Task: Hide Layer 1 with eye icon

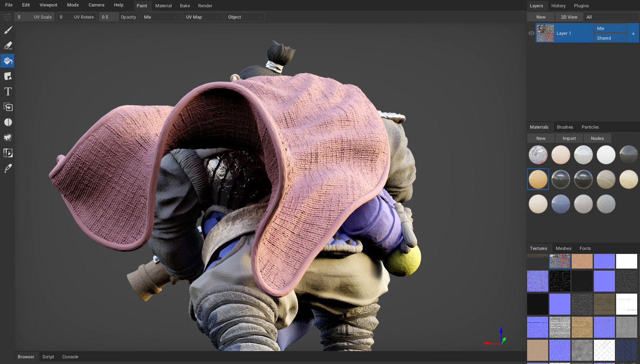Action: pos(531,33)
